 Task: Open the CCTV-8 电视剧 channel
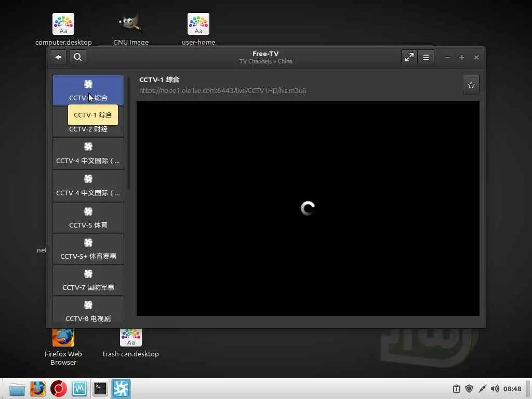tap(88, 310)
